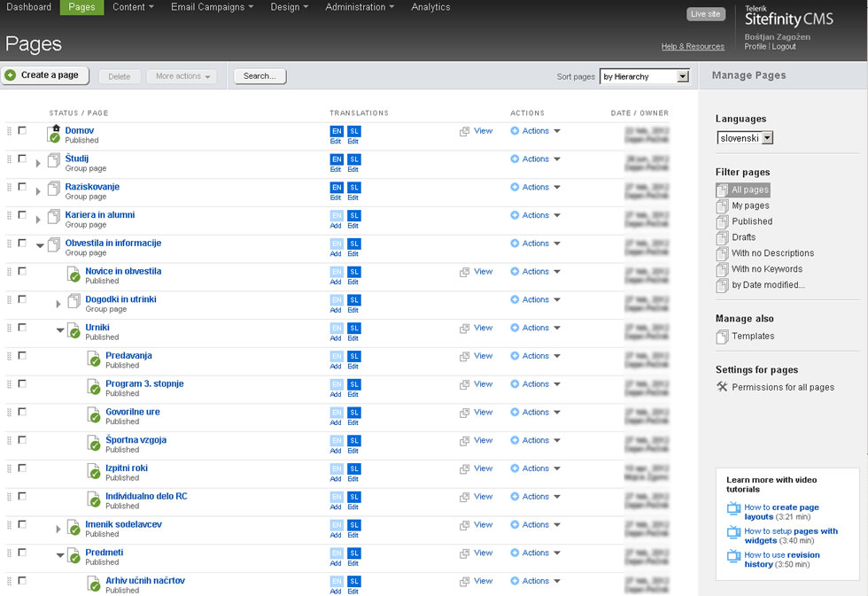Image resolution: width=868 pixels, height=596 pixels.
Task: Select the Raziskovanje page checkbox
Action: coord(22,187)
